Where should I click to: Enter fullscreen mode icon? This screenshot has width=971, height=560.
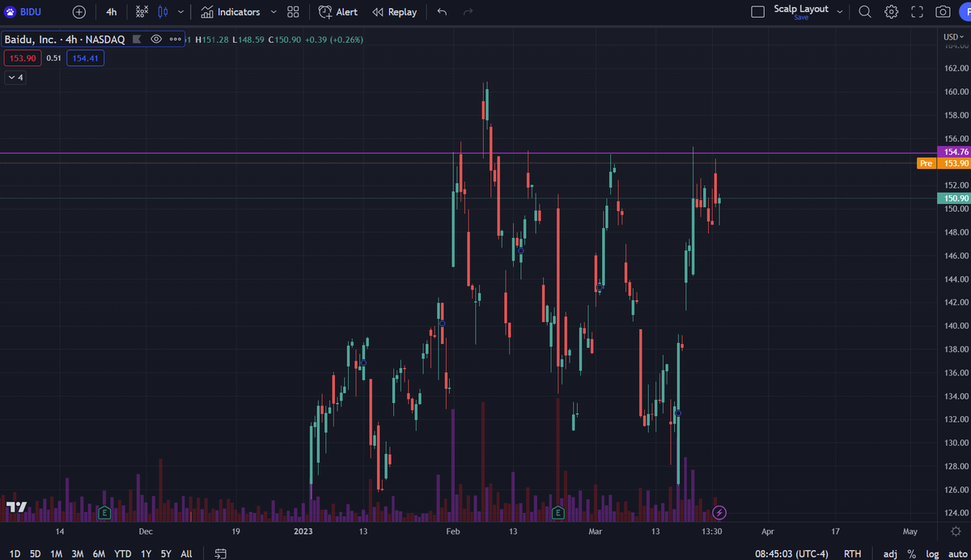917,11
